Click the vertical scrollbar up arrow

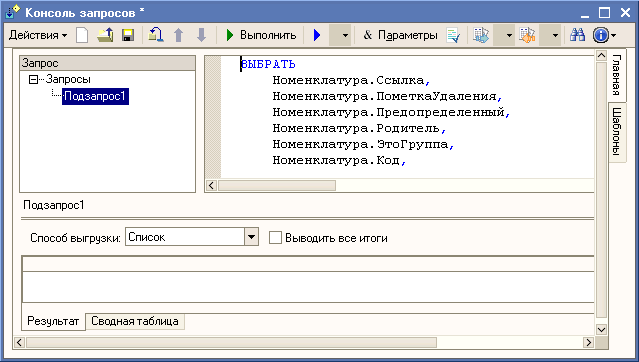[x=602, y=56]
